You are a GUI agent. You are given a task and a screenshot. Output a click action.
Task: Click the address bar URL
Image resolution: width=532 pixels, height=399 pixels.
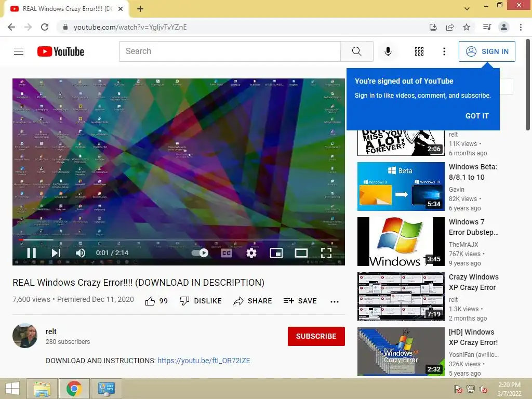pyautogui.click(x=130, y=27)
